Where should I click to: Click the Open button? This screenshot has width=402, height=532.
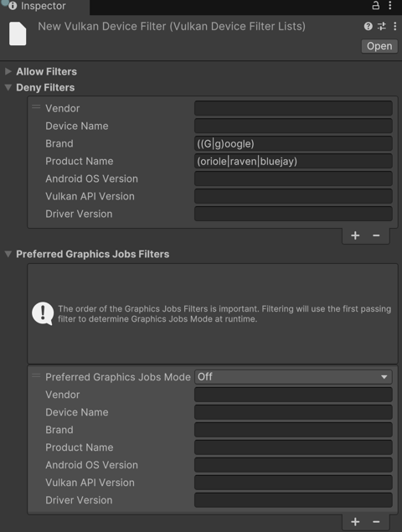pyautogui.click(x=379, y=46)
